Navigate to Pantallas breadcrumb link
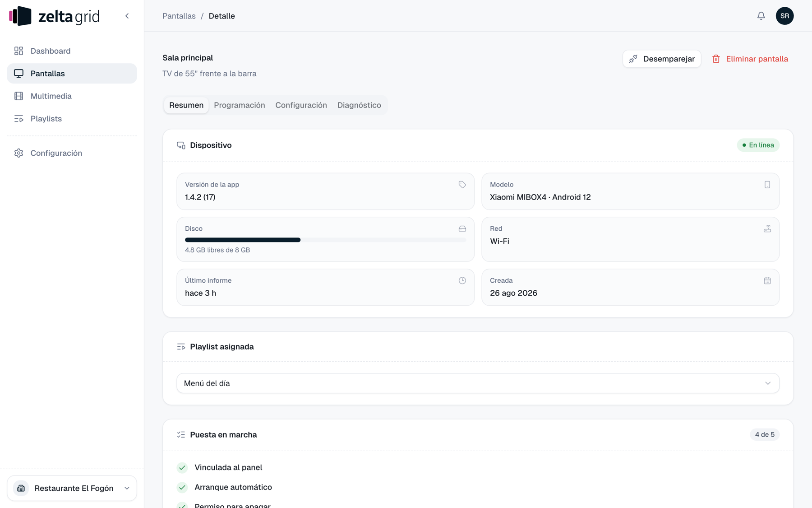This screenshot has height=508, width=812. pyautogui.click(x=179, y=16)
